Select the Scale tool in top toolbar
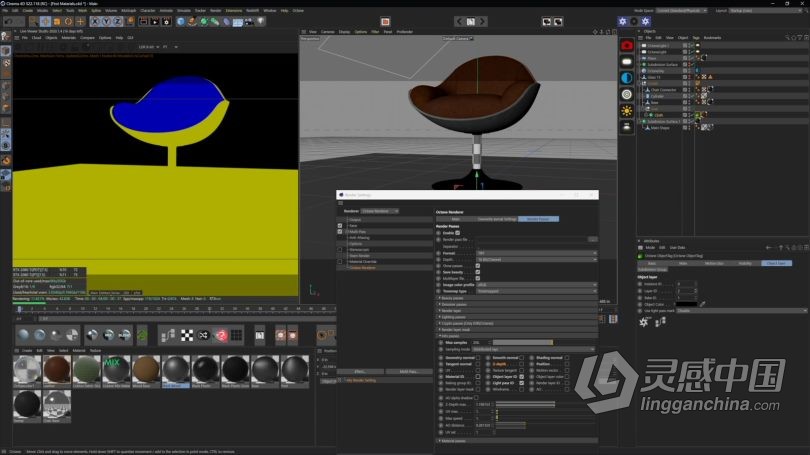Image resolution: width=810 pixels, height=455 pixels. click(57, 21)
